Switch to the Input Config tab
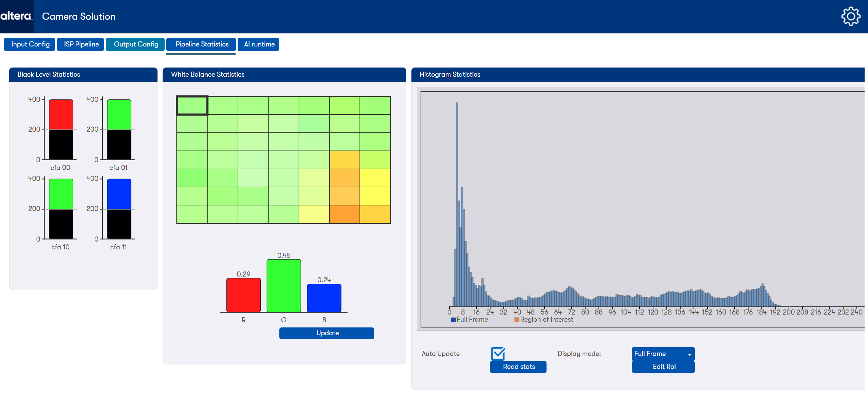868x397 pixels. [x=30, y=44]
